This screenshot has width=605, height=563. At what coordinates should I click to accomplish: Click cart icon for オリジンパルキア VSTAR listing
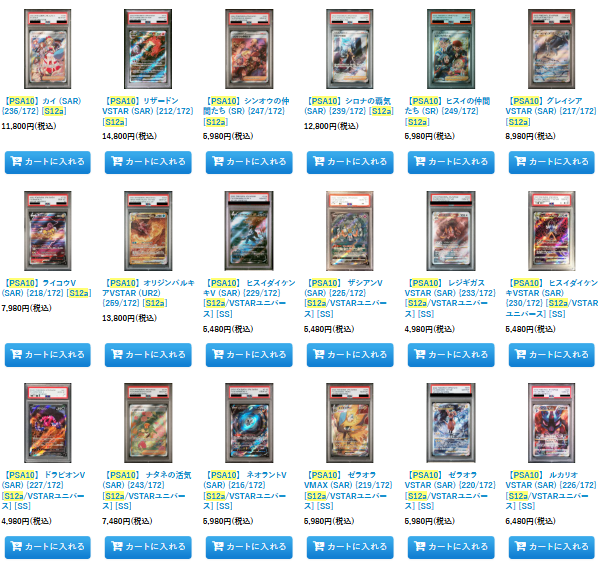[117, 354]
